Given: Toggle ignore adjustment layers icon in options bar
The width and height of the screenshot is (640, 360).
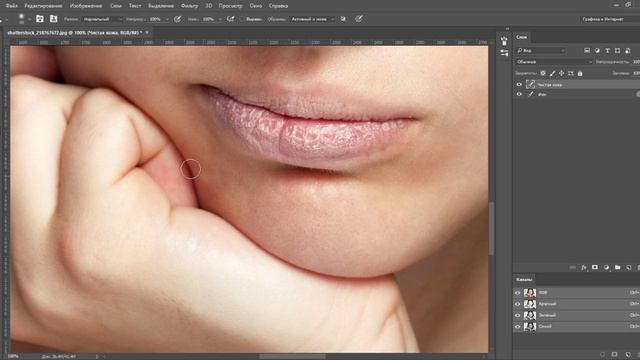Looking at the screenshot, I should (343, 19).
